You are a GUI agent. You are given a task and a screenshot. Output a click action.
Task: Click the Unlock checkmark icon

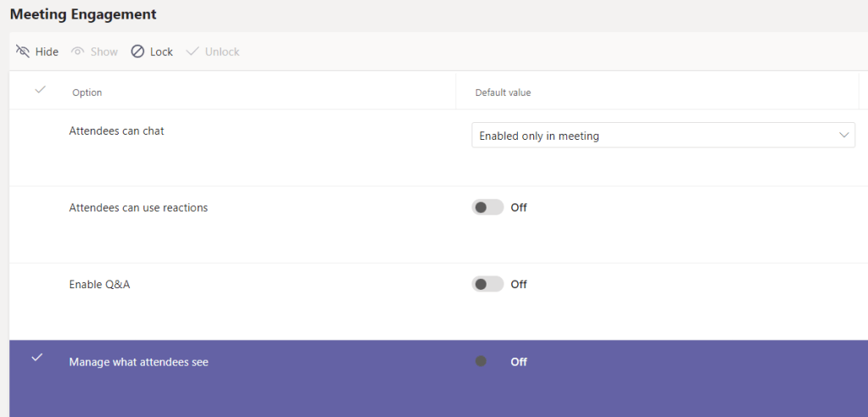(x=192, y=52)
